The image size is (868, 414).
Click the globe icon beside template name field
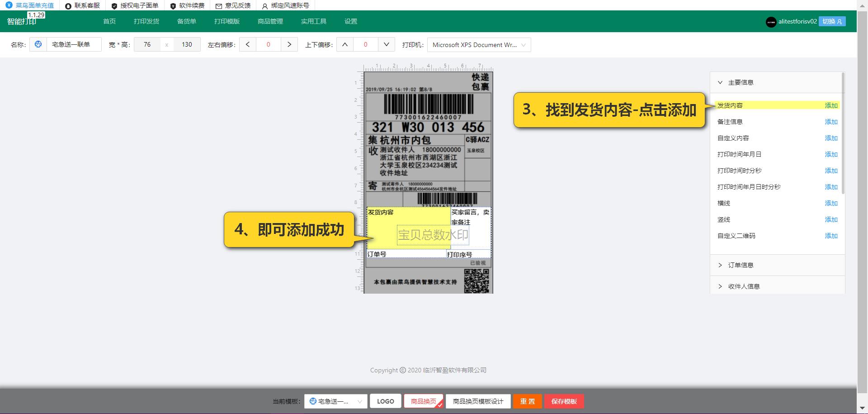(38, 44)
